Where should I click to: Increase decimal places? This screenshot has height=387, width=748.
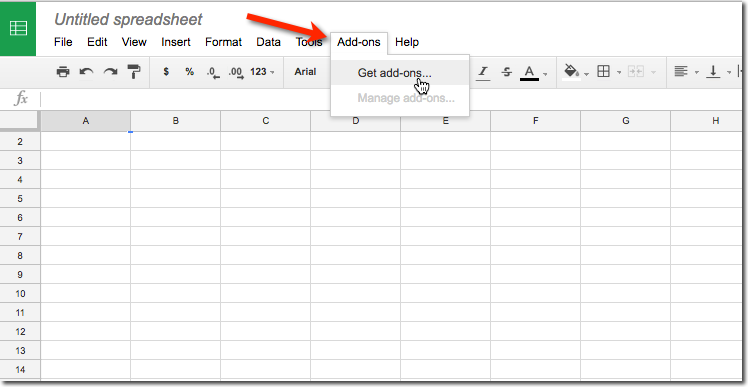(236, 73)
